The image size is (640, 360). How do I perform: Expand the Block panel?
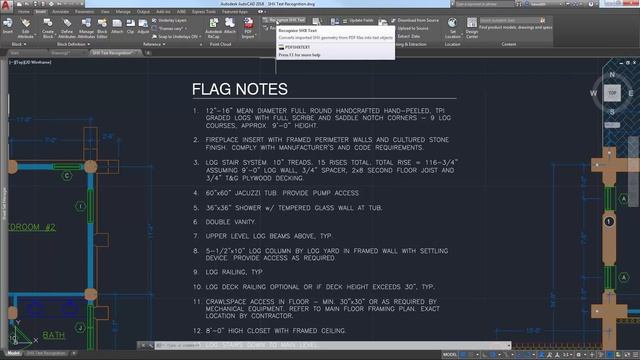[19, 44]
